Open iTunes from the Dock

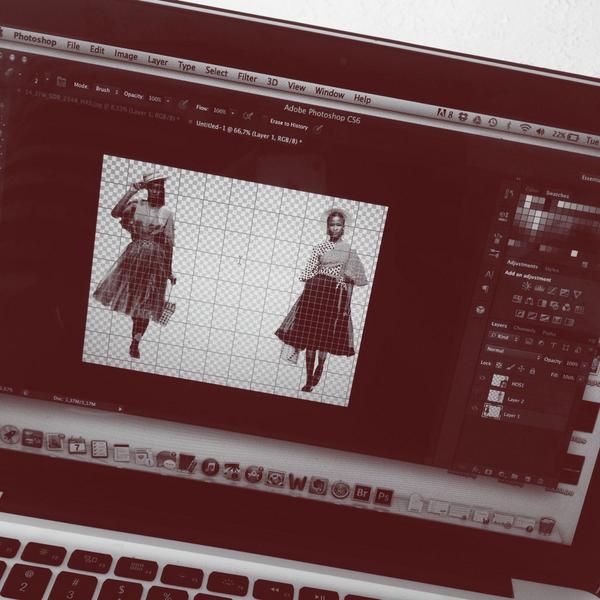coord(210,467)
